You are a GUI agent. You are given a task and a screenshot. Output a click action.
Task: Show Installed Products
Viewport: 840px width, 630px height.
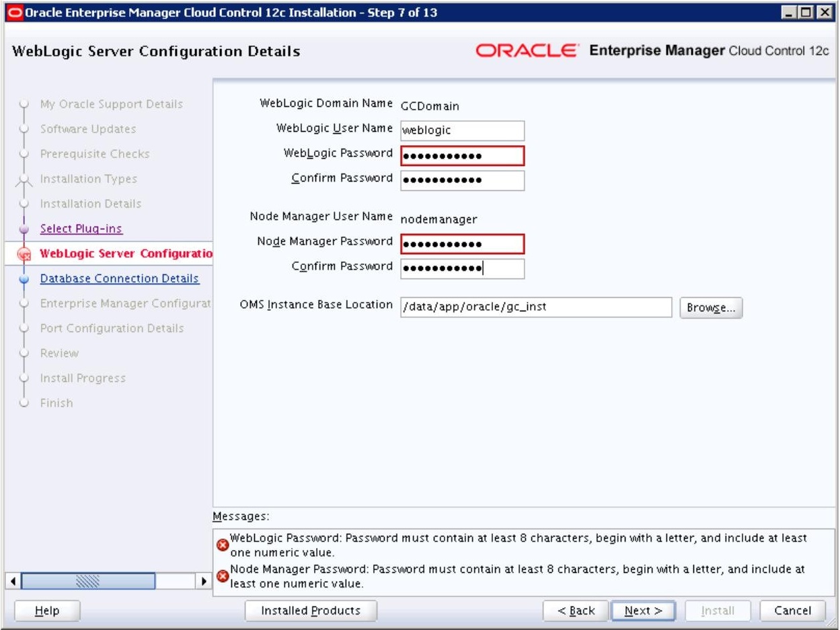(x=311, y=611)
